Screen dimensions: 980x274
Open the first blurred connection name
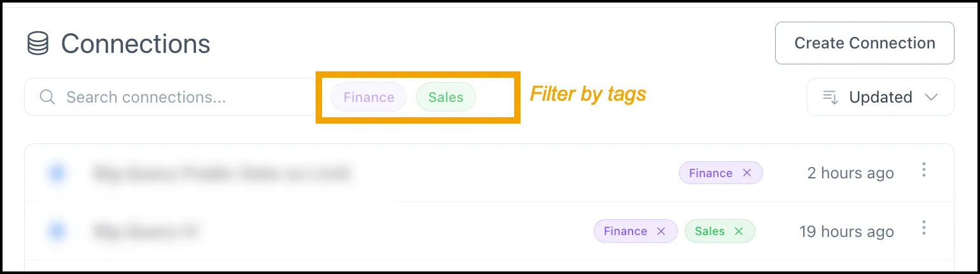(x=221, y=173)
